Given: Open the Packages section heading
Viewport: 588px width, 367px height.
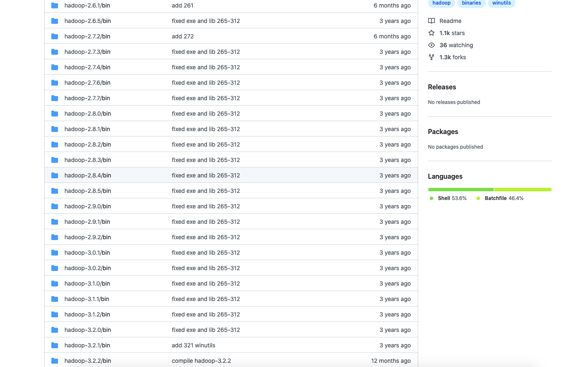Looking at the screenshot, I should pyautogui.click(x=443, y=132).
